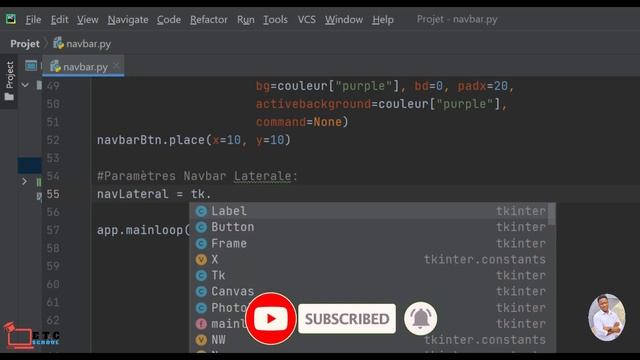Collapse the expanded project tree node
640x360 pixels.
tap(25, 85)
